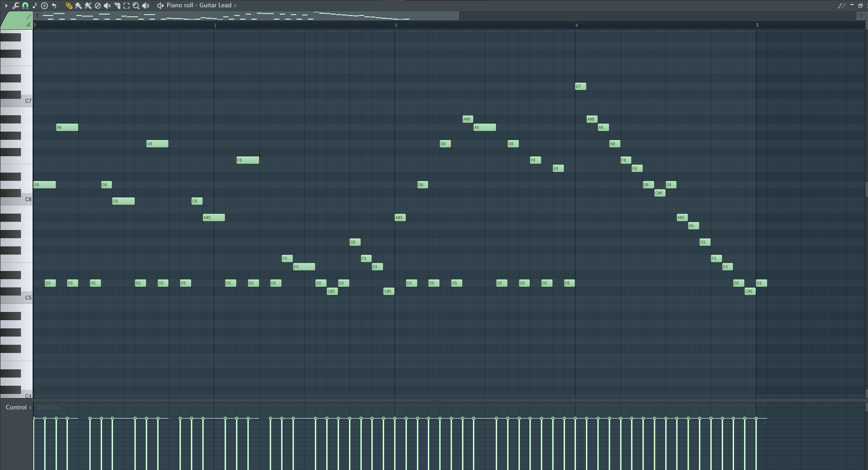
Task: Minimize the piano roll window
Action: pos(852,5)
